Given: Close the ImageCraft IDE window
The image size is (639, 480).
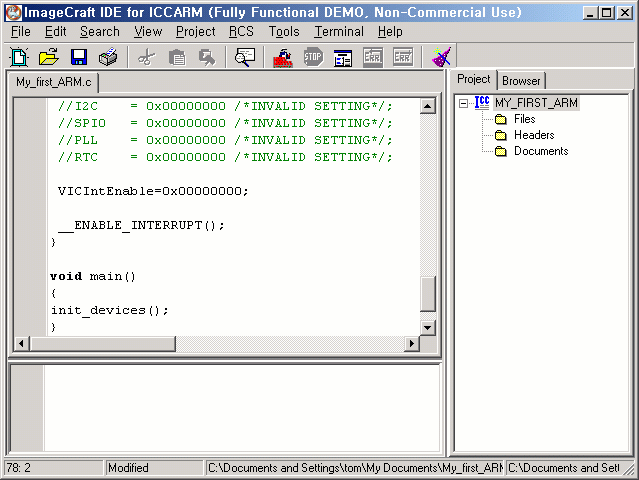Looking at the screenshot, I should click(624, 13).
